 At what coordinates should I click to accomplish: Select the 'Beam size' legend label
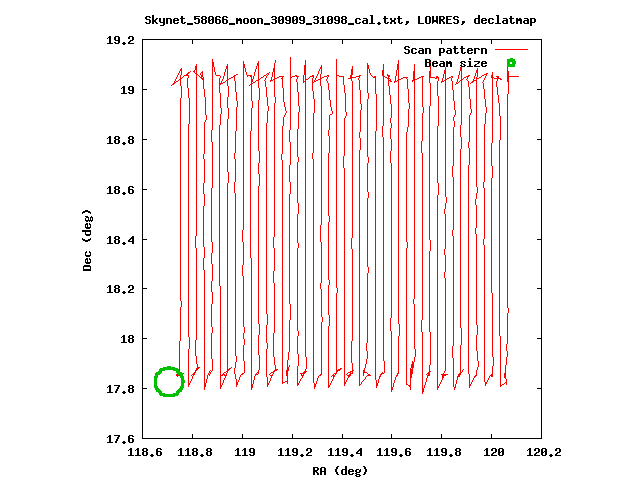tap(456, 63)
